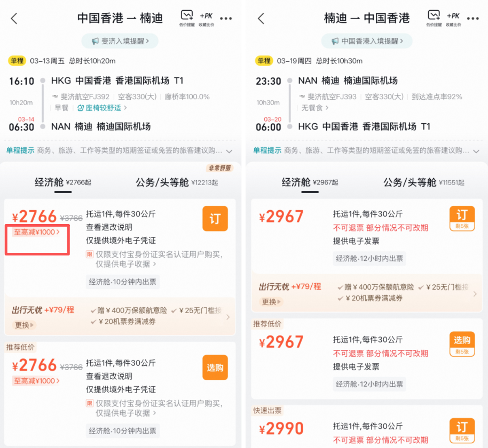488x448 pixels.
Task: Tap 选购 in the 推荐低价 section
Action: [215, 367]
